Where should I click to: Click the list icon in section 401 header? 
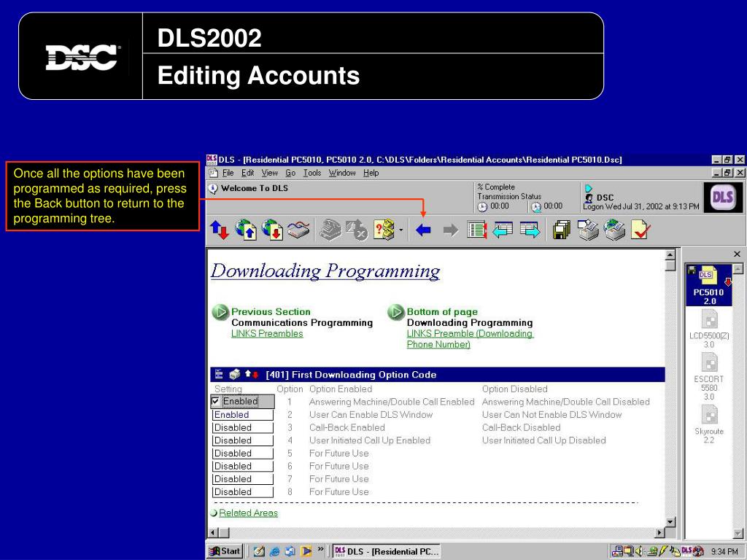pyautogui.click(x=219, y=374)
